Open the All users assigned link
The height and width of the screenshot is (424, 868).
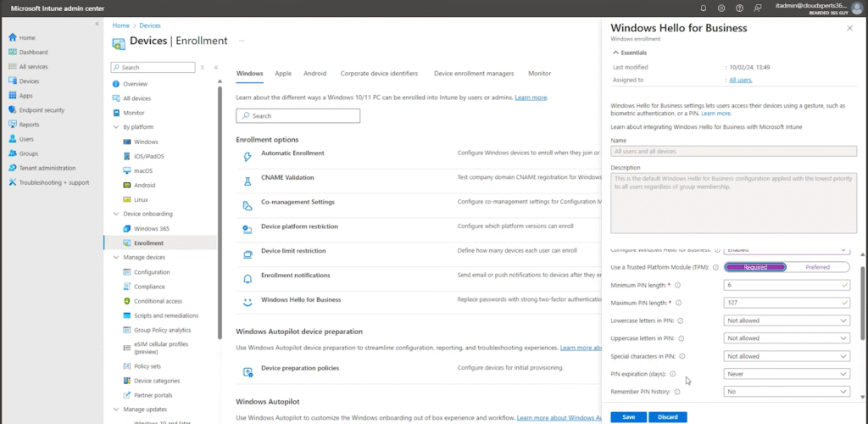point(741,81)
